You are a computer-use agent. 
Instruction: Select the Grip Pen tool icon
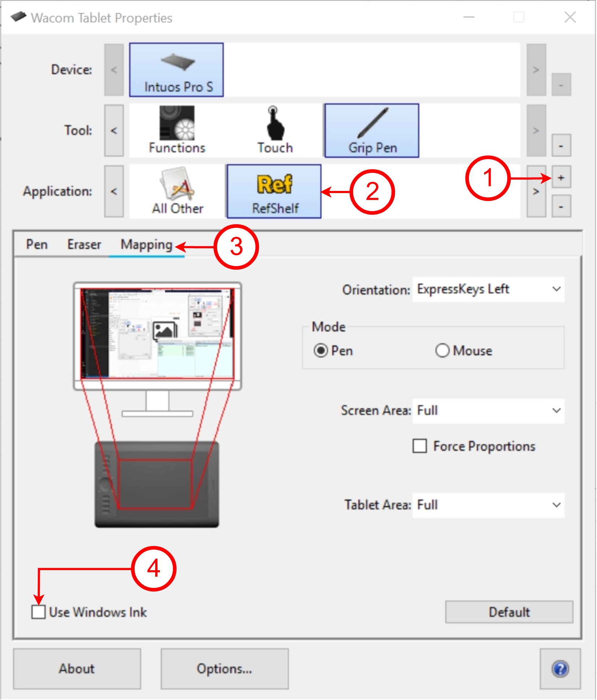(372, 131)
